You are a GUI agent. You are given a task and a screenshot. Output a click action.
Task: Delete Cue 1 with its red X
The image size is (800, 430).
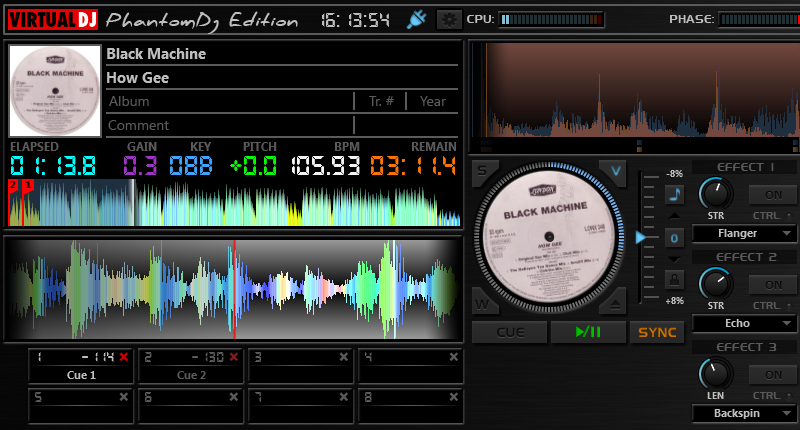pos(123,357)
